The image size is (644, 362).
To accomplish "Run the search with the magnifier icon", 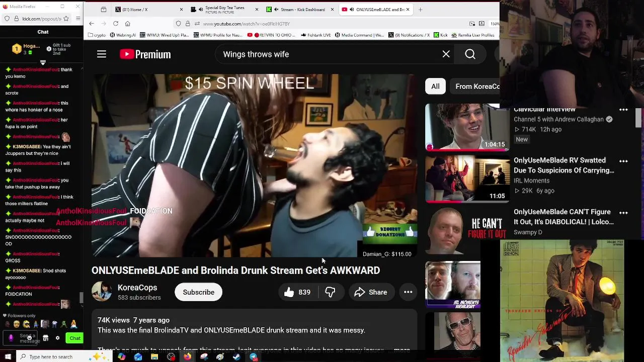I will 470,54.
